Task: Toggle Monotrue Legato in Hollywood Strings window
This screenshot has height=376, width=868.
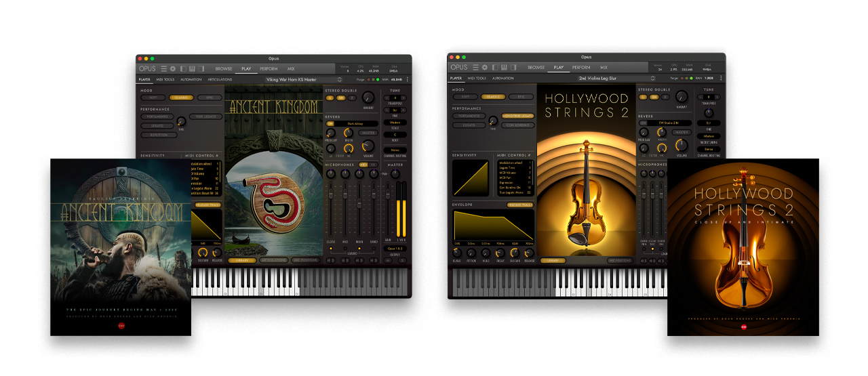Action: click(518, 116)
